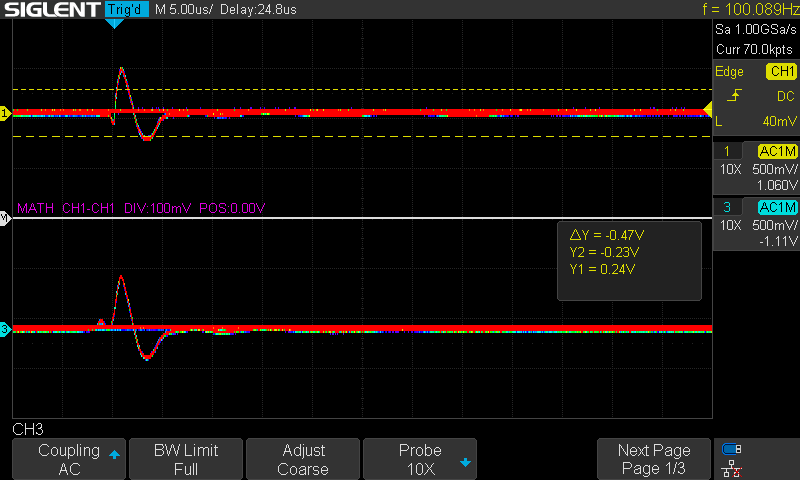Open the Probe 10X softkey menu
The height and width of the screenshot is (480, 800).
tap(420, 459)
